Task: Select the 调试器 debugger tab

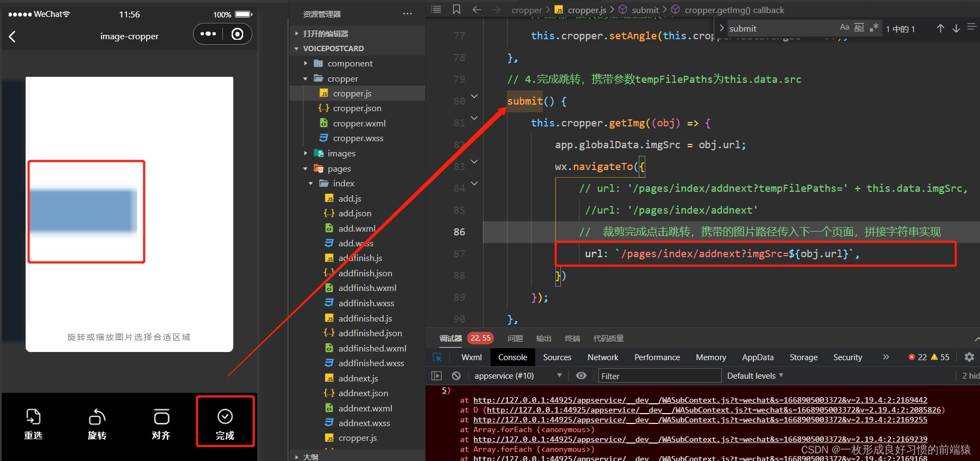Action: pos(451,338)
